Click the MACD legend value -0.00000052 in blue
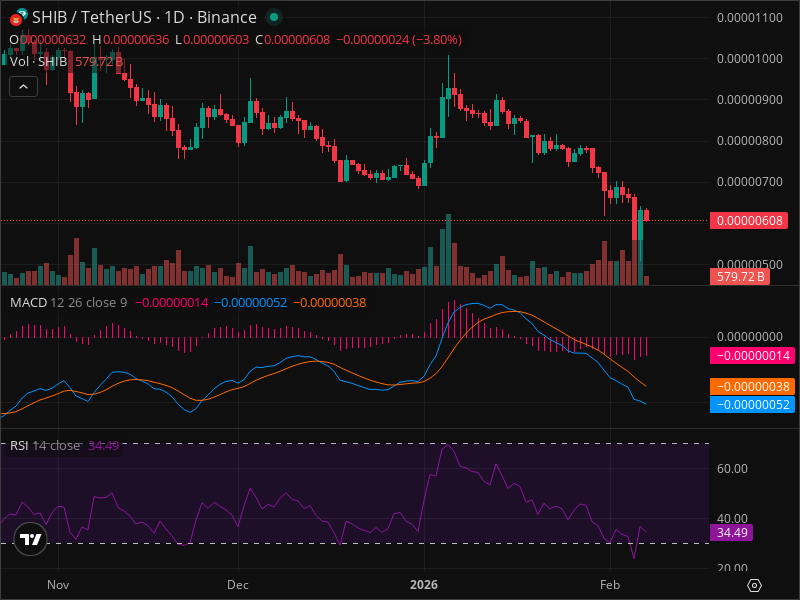 (251, 303)
